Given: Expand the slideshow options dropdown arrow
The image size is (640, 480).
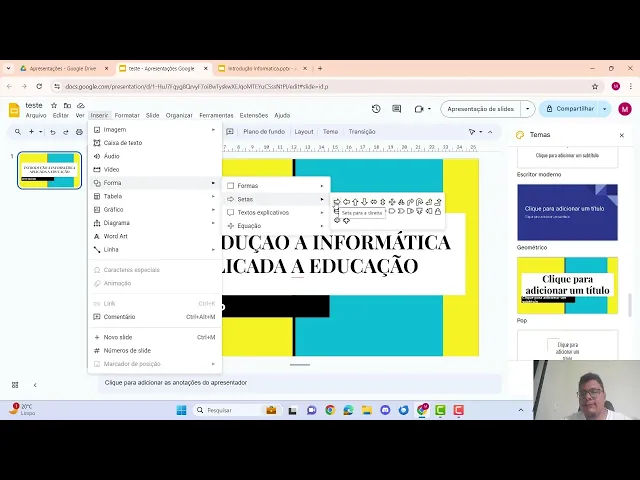Looking at the screenshot, I should coord(527,109).
